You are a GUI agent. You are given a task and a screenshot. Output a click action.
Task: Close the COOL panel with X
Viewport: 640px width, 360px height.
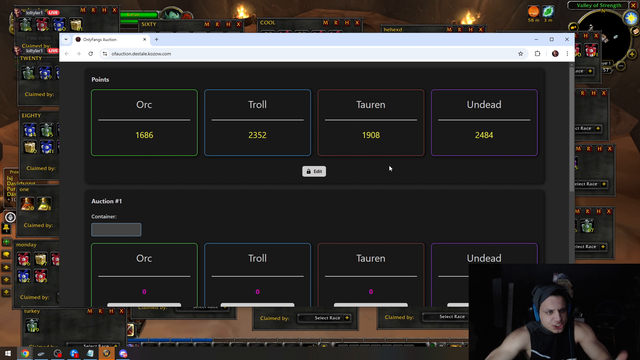point(357,23)
